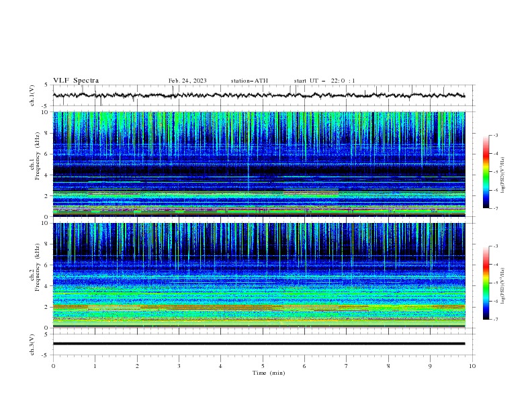Image resolution: width=532 pixels, height=411 pixels.
Task: Click inside the ch.1 spectrogram panel
Action: [x=259, y=164]
